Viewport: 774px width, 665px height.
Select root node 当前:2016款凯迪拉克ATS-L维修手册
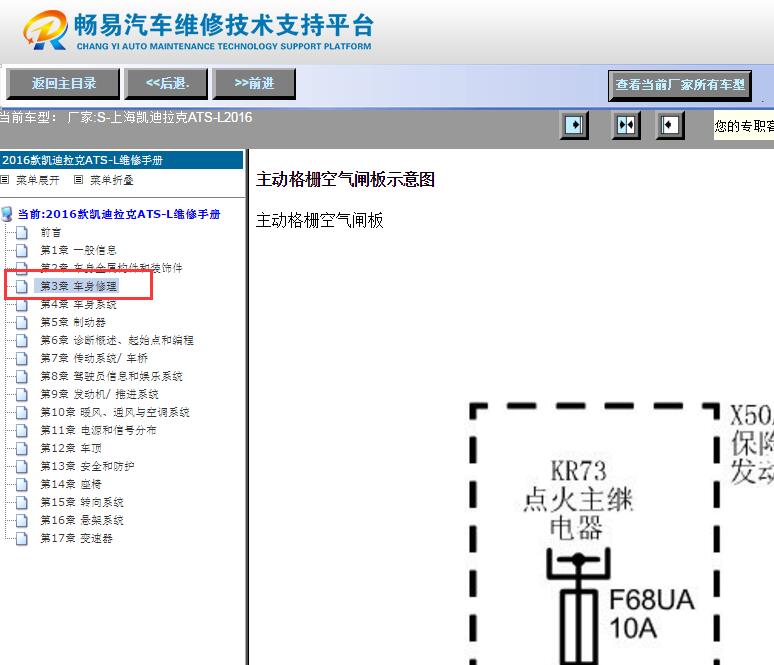pos(119,214)
